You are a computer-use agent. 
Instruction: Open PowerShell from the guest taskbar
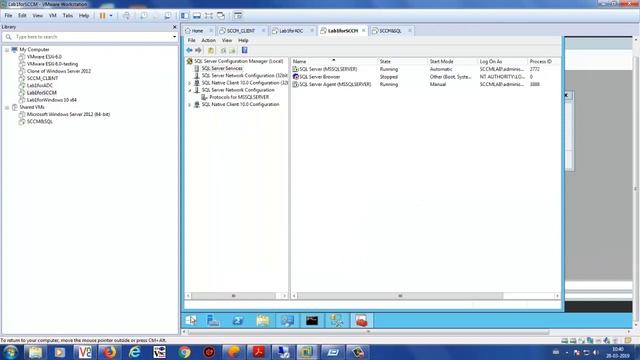(238, 321)
